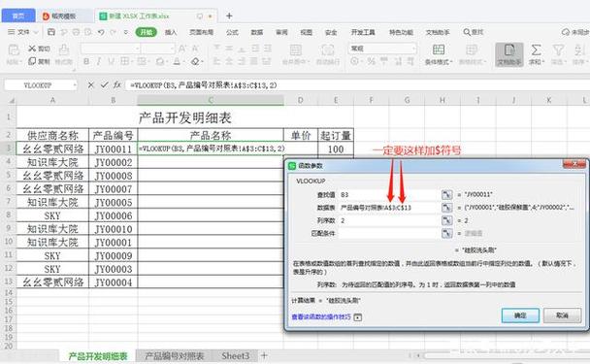The height and width of the screenshot is (364, 590).
Task: Confirm formula with checkmark icon
Action: click(x=104, y=85)
